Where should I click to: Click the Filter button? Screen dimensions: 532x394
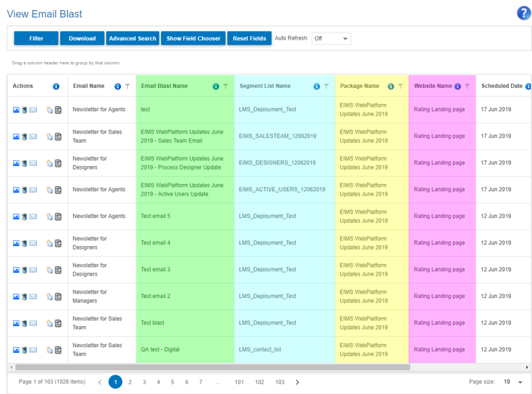pos(36,38)
